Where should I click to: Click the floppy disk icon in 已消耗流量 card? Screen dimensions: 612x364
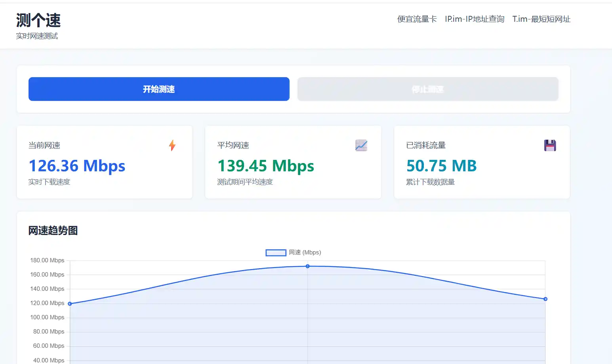click(550, 146)
